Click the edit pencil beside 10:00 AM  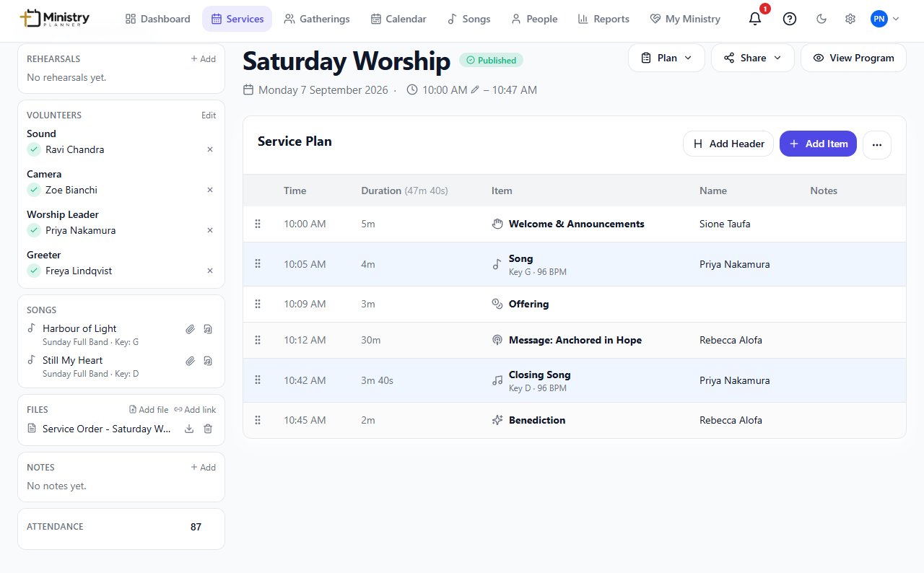coord(474,90)
